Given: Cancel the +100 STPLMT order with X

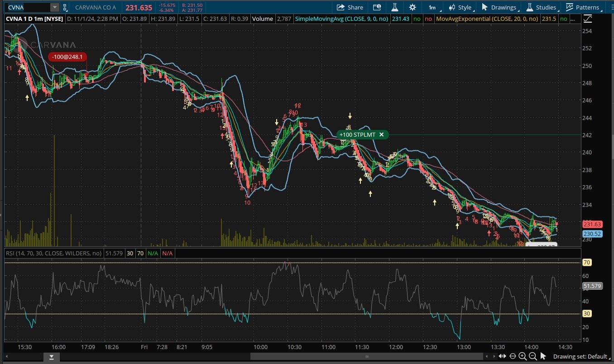Looking at the screenshot, I should click(381, 134).
